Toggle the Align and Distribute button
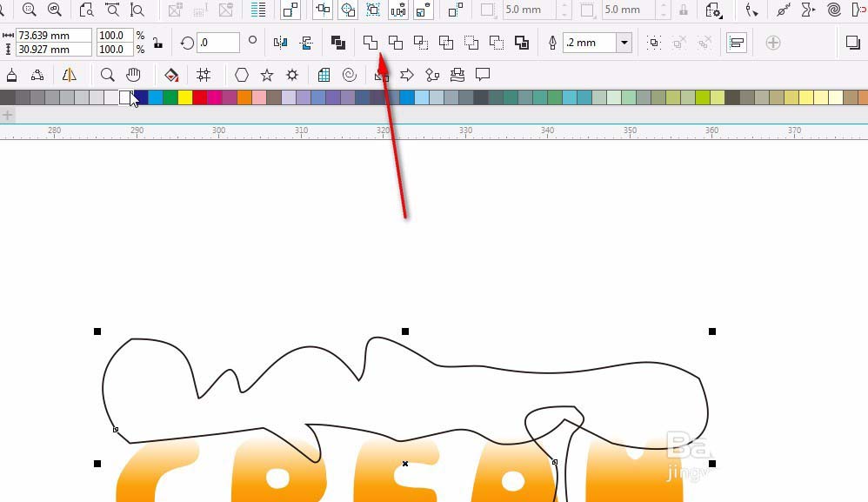This screenshot has height=502, width=868. (x=737, y=43)
